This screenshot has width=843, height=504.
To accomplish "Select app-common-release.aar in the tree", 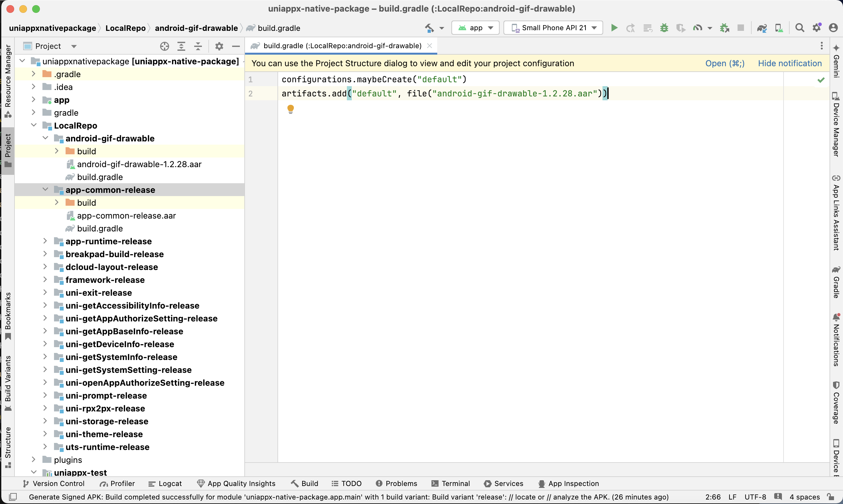I will point(126,216).
